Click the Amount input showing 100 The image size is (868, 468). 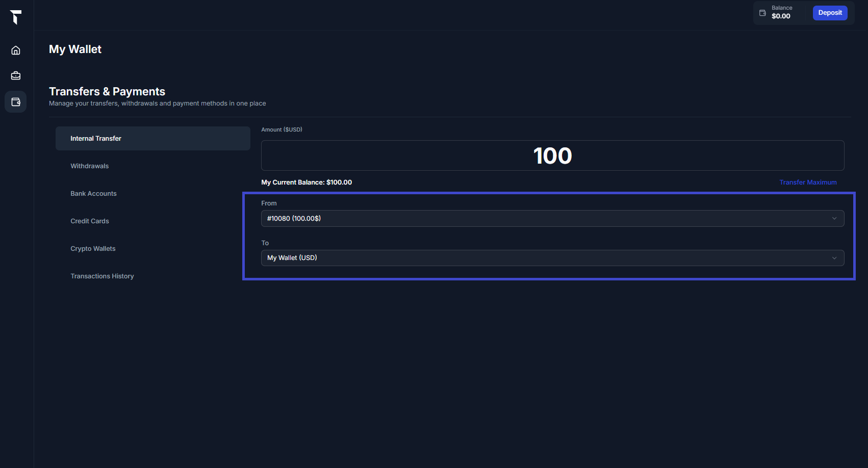click(552, 155)
